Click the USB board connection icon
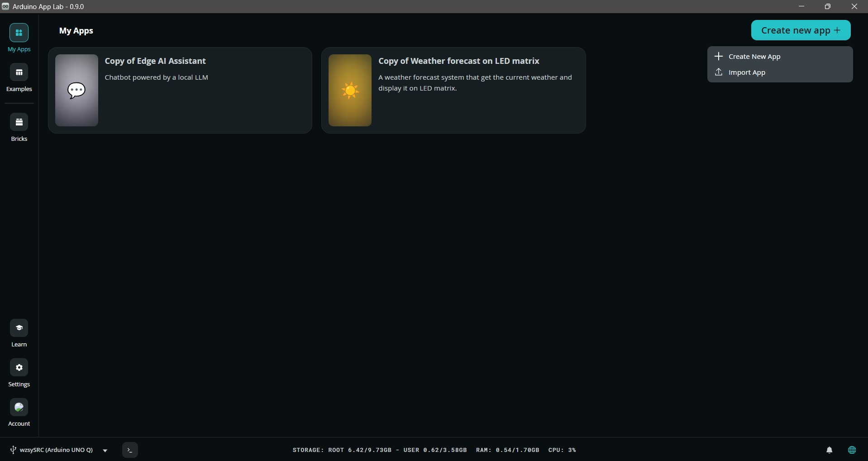The width and height of the screenshot is (868, 461). coord(13,450)
